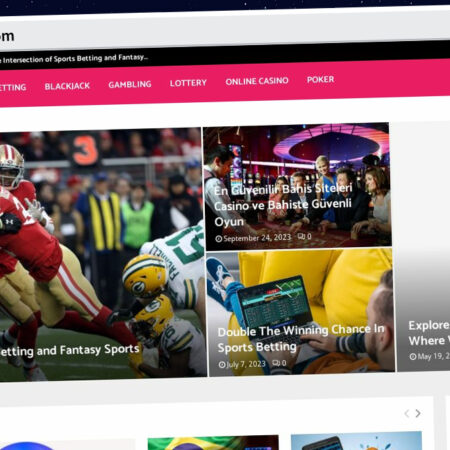
Task: Click the clock icon beside September 24
Action: coord(219,239)
